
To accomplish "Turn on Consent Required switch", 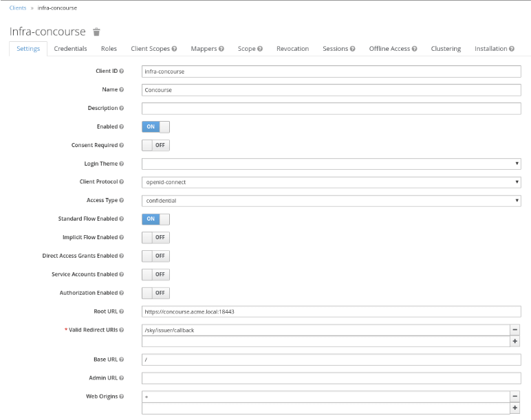I will coord(155,145).
